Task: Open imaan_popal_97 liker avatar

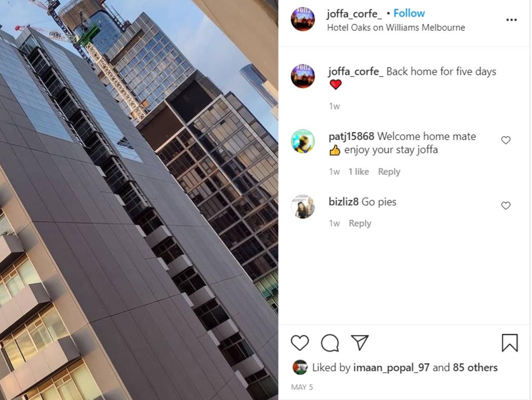Action: coord(300,367)
